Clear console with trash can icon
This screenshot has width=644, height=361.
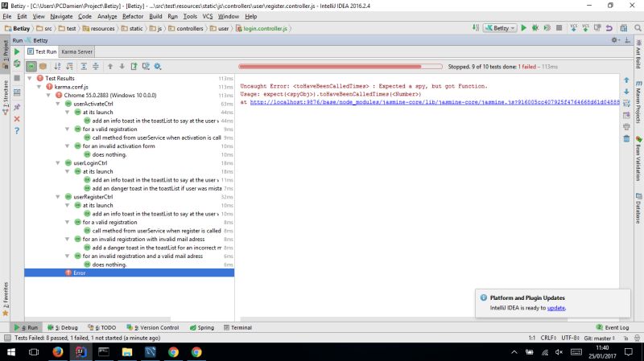[626, 138]
